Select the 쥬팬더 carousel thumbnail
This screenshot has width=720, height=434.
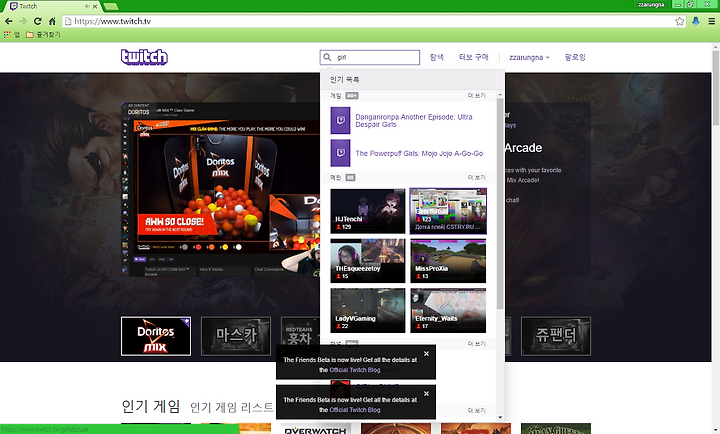pos(556,336)
